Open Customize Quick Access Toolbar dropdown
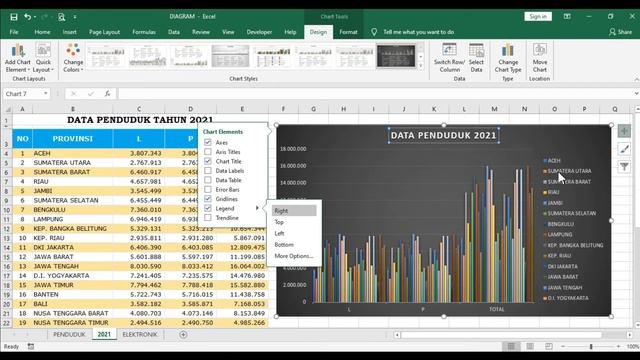640x360 pixels. (x=75, y=17)
